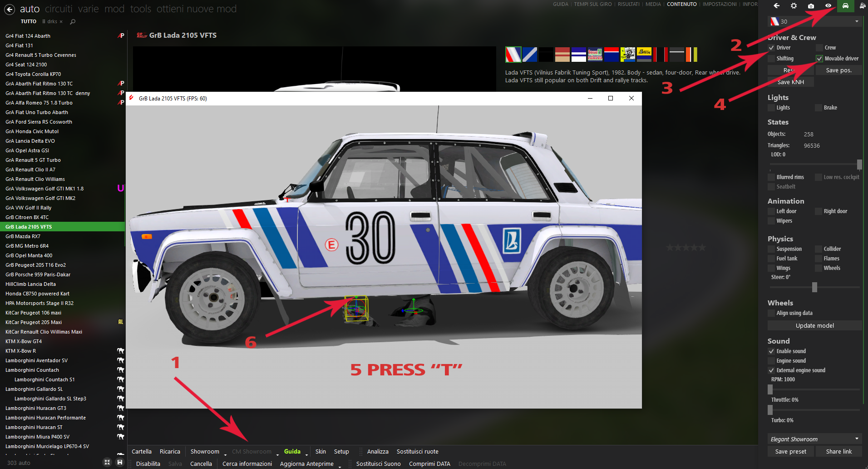Enable the Brake lights checkbox
Viewport: 868px width, 469px height.
(x=819, y=108)
